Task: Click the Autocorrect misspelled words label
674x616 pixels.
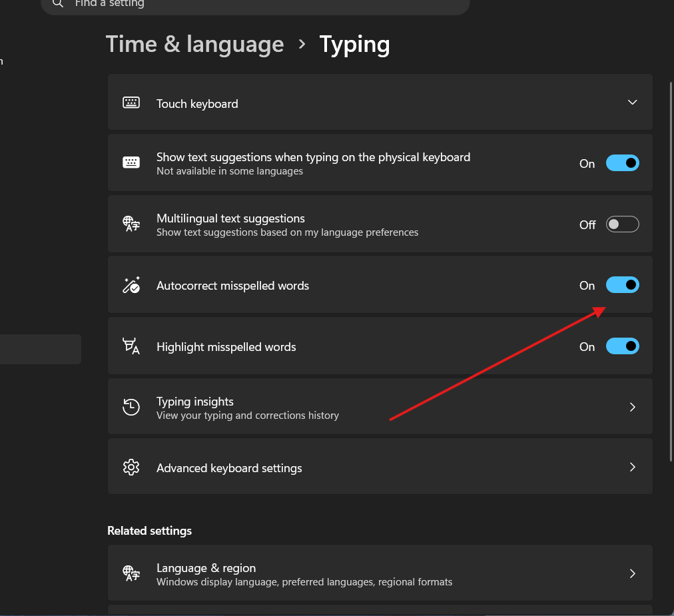Action: pyautogui.click(x=232, y=286)
